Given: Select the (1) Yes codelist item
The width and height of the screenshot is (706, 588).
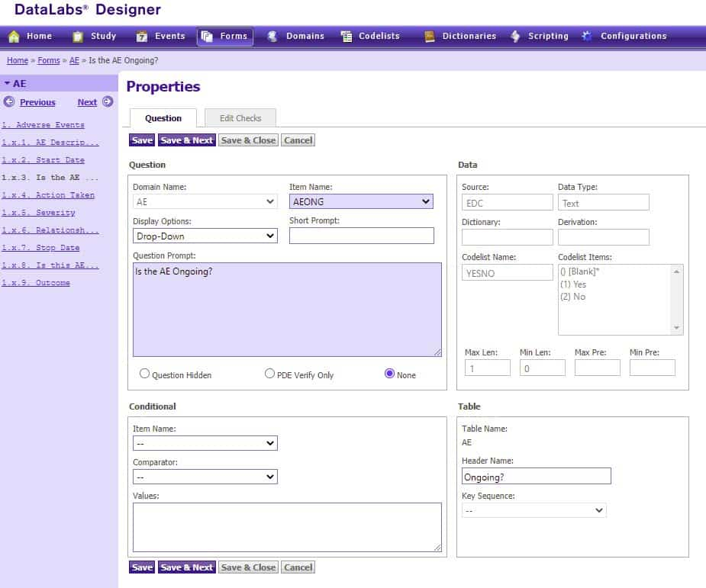Looking at the screenshot, I should (573, 284).
